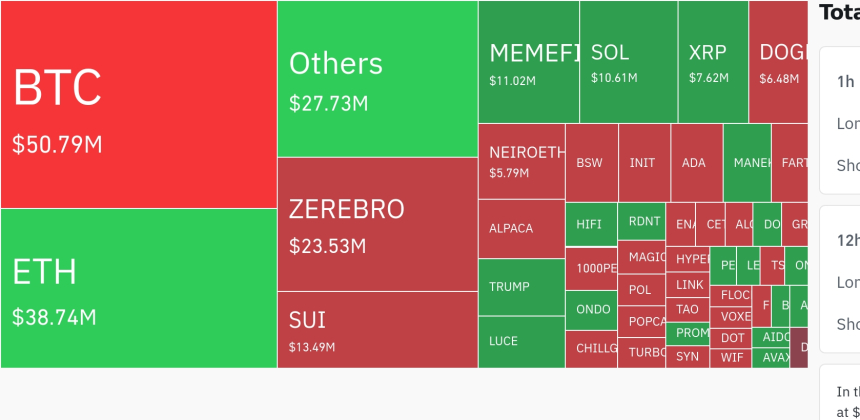
Task: Click the SOL $10.61M tile
Action: (628, 62)
